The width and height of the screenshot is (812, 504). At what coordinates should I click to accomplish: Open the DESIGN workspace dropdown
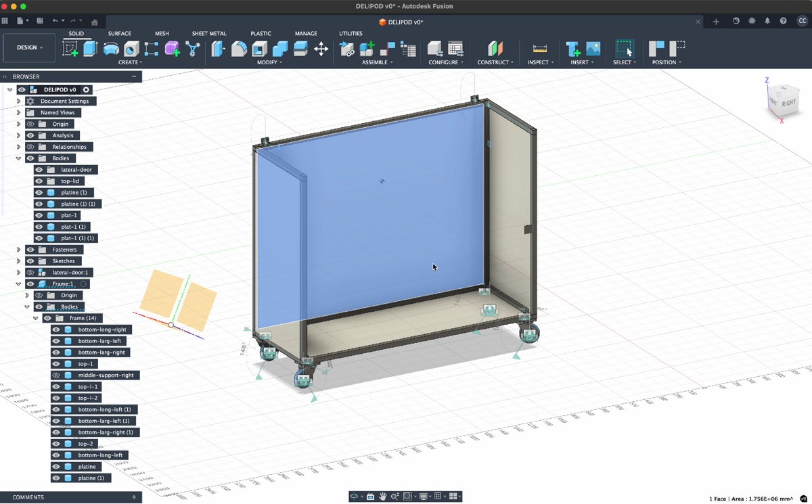[x=30, y=47]
